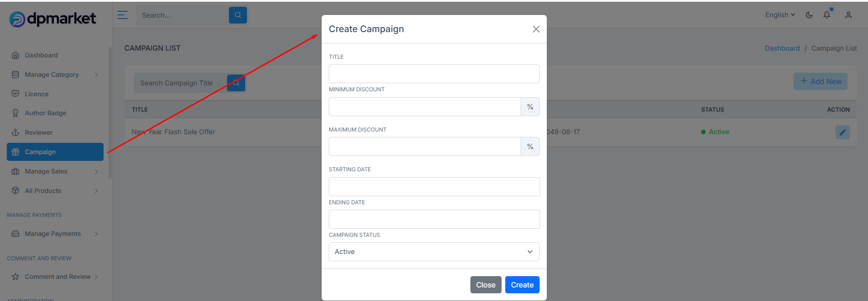Click the Create button
This screenshot has width=868, height=301.
coord(522,285)
